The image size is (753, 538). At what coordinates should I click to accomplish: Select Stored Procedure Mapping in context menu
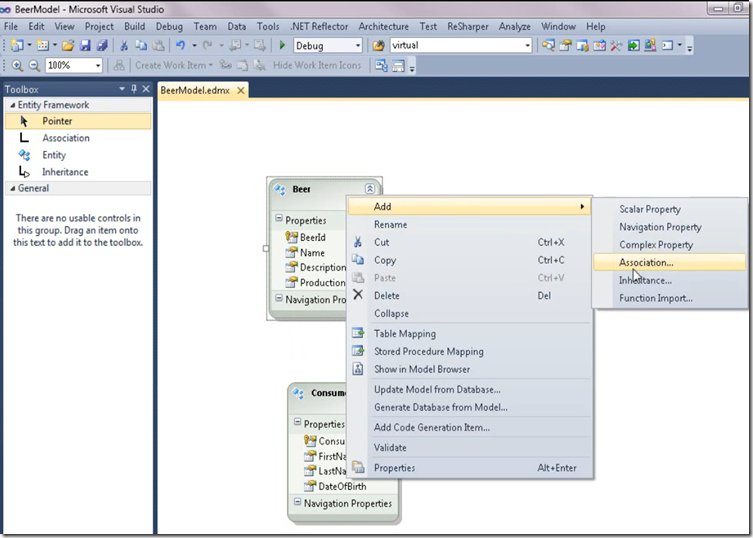(470, 351)
